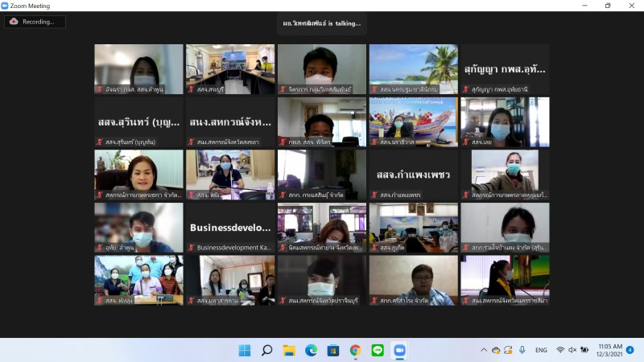
Task: Open taskbar Search
Action: pyautogui.click(x=266, y=350)
